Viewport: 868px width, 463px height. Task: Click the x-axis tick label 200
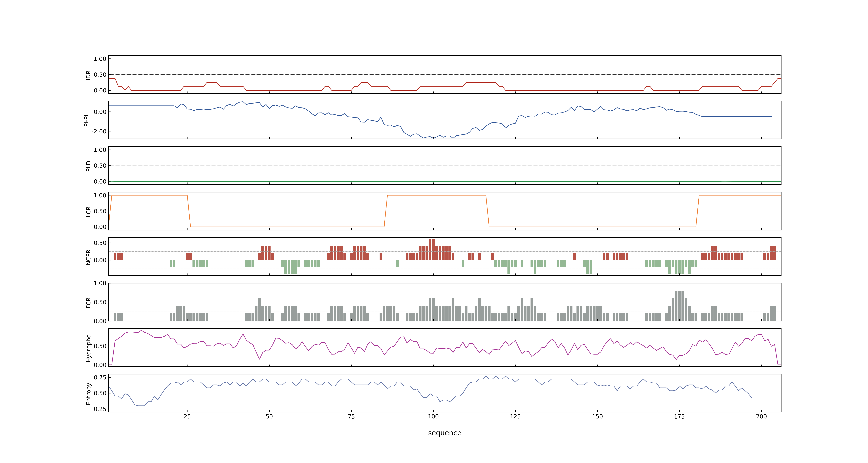coord(761,416)
